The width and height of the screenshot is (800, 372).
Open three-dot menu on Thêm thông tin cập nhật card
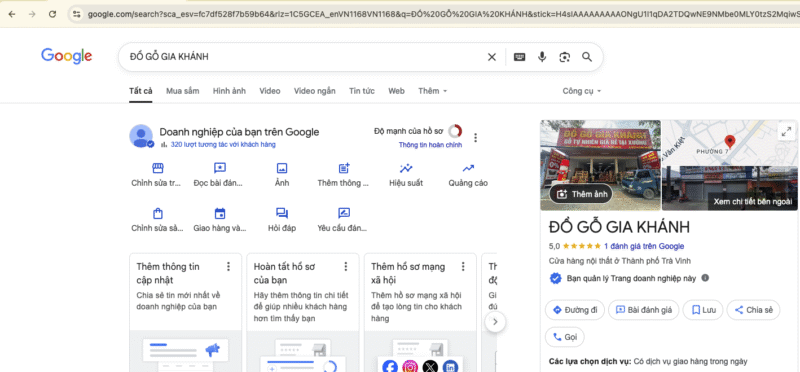click(x=228, y=266)
